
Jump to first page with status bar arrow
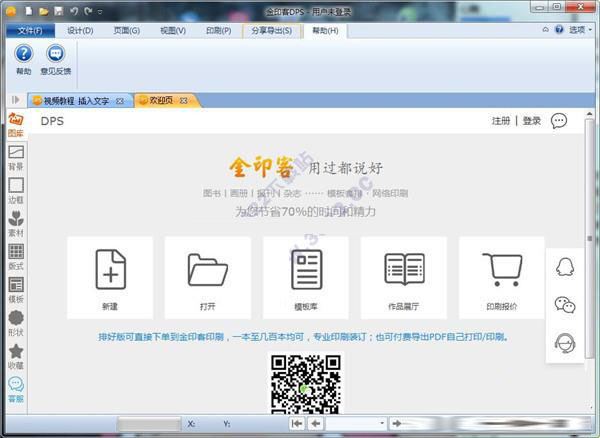(x=297, y=423)
